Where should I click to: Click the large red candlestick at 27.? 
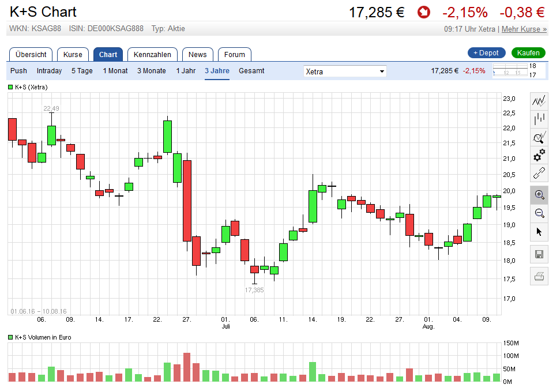[x=187, y=201]
